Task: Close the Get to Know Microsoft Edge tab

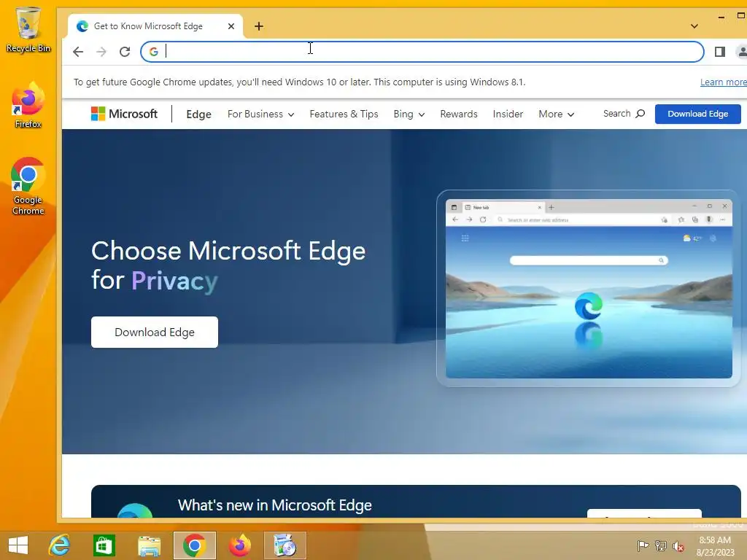Action: coord(231,26)
